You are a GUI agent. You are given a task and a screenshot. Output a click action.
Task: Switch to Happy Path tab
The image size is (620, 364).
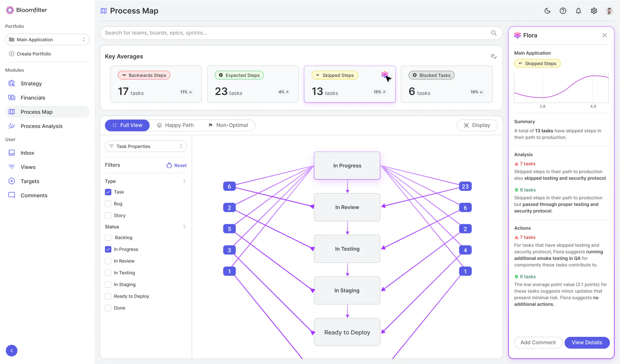[175, 125]
